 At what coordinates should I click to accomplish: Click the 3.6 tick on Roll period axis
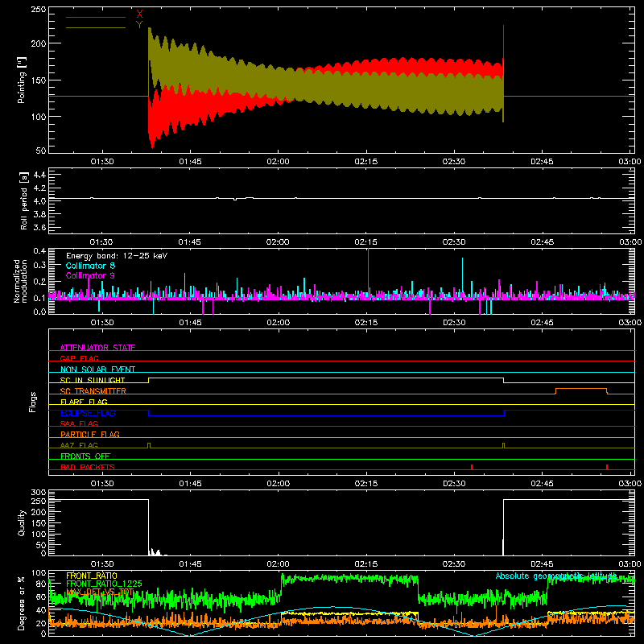pos(39,227)
